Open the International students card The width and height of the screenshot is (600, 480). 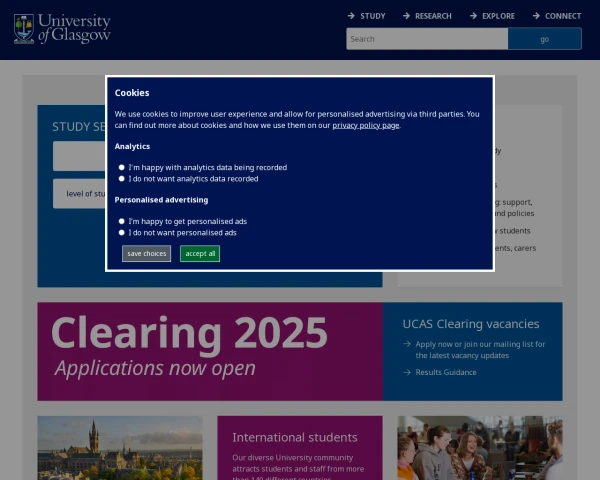300,448
